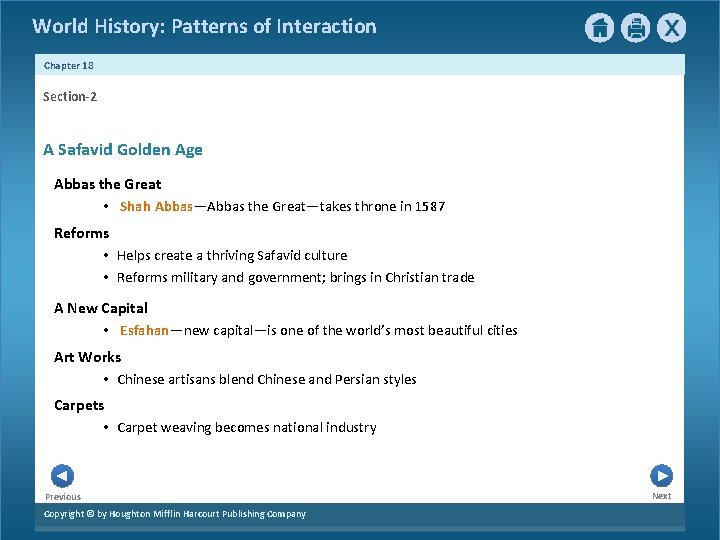
Task: Select the Section-2 text
Action: (70, 96)
